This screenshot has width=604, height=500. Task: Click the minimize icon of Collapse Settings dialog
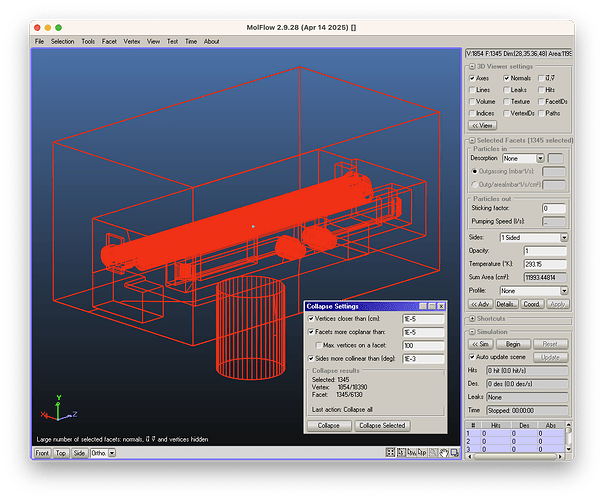coord(423,306)
